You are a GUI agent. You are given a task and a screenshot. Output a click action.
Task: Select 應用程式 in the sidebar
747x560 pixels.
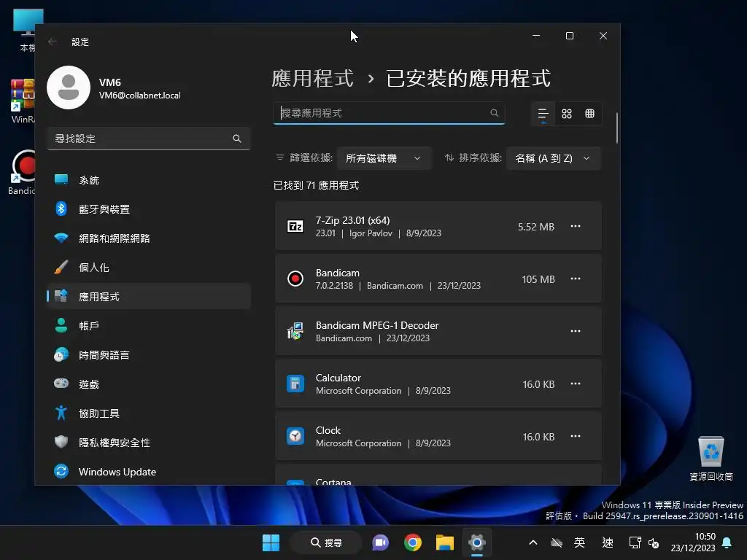149,297
